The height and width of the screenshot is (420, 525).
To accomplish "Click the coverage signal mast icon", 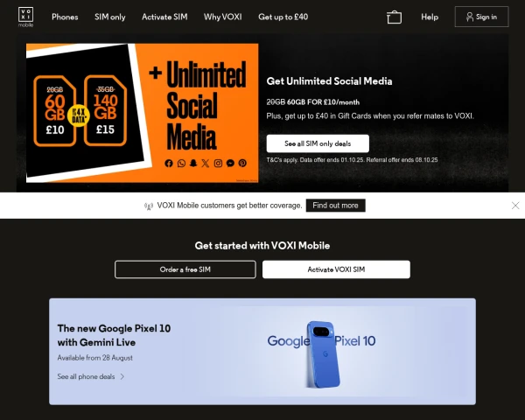I will (149, 206).
